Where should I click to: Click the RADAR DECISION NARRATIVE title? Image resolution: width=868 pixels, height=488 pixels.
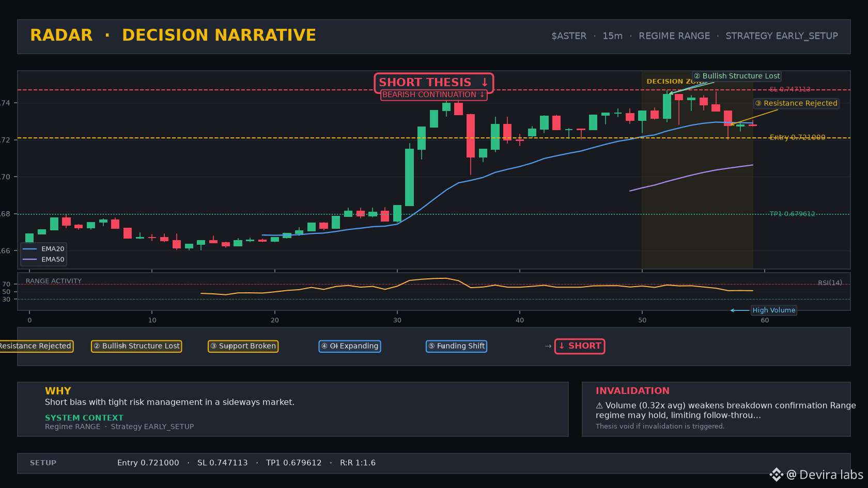(x=173, y=35)
